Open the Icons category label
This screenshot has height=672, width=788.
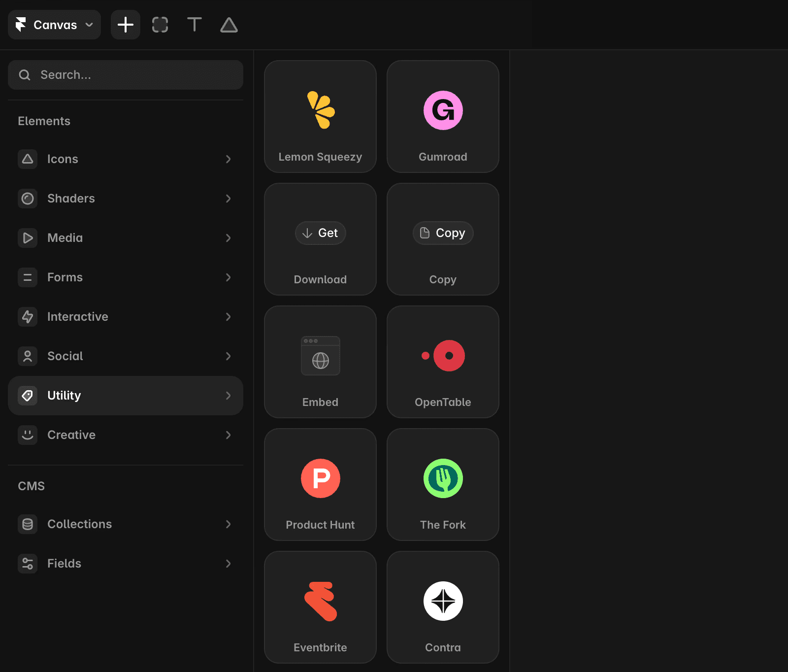click(x=63, y=159)
